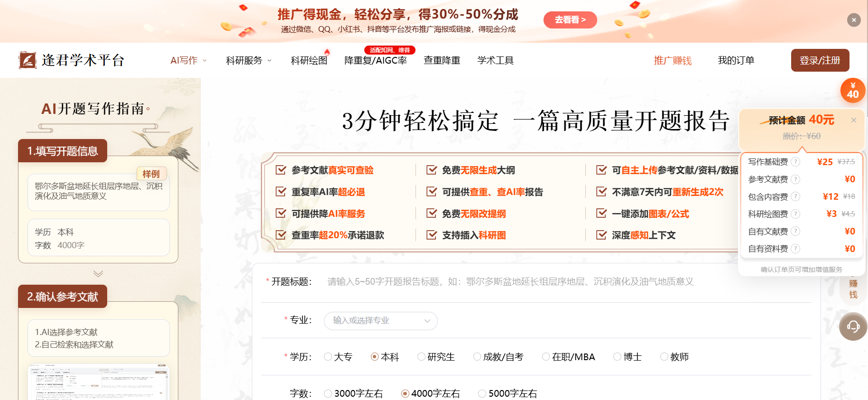The height and width of the screenshot is (400, 868).
Task: Click help icon beside 科研绘图费
Action: pyautogui.click(x=796, y=214)
